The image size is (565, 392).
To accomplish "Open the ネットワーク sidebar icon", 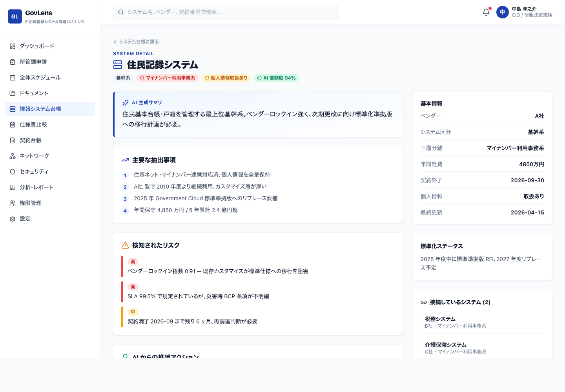I will click(x=12, y=156).
